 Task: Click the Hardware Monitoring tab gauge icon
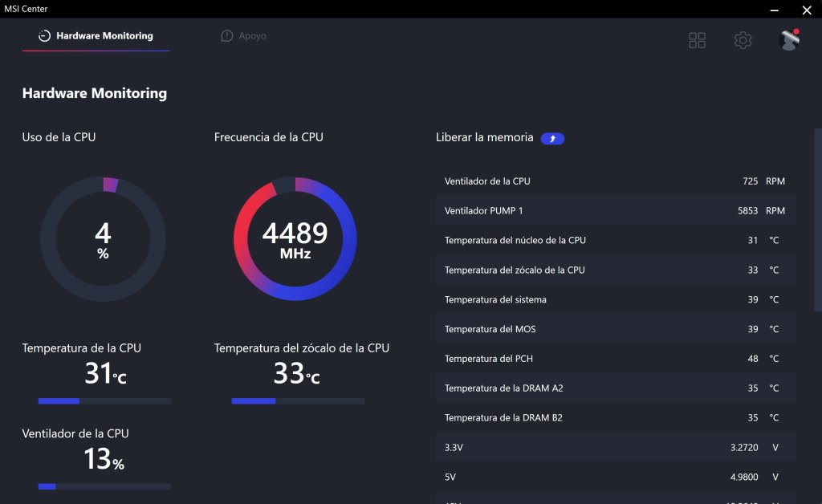[45, 35]
